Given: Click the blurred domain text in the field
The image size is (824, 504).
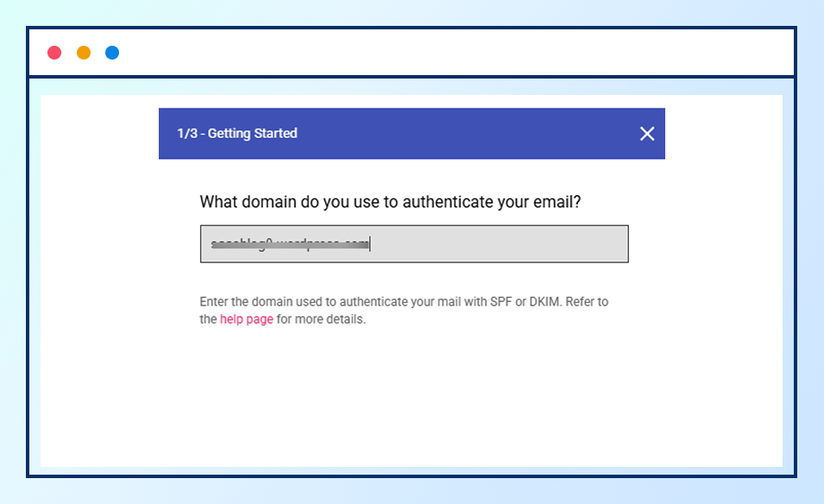Looking at the screenshot, I should [289, 243].
